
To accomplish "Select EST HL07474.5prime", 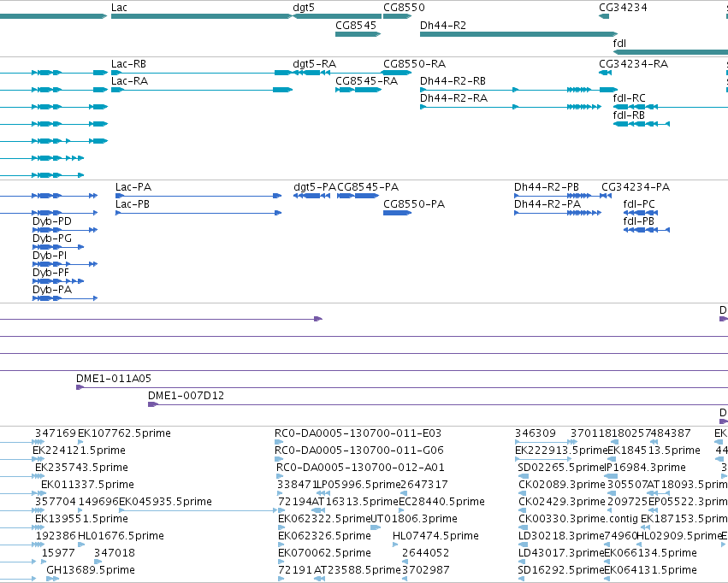I will click(435, 536).
